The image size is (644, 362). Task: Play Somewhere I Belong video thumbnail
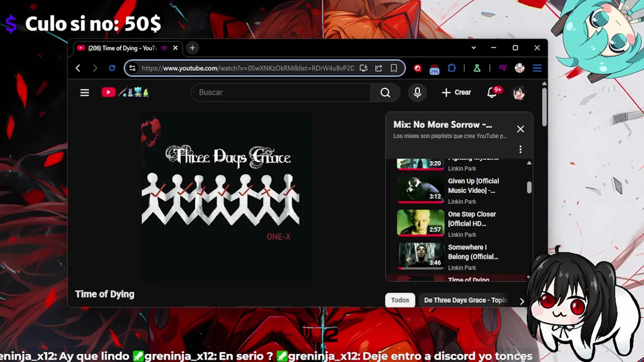point(420,256)
